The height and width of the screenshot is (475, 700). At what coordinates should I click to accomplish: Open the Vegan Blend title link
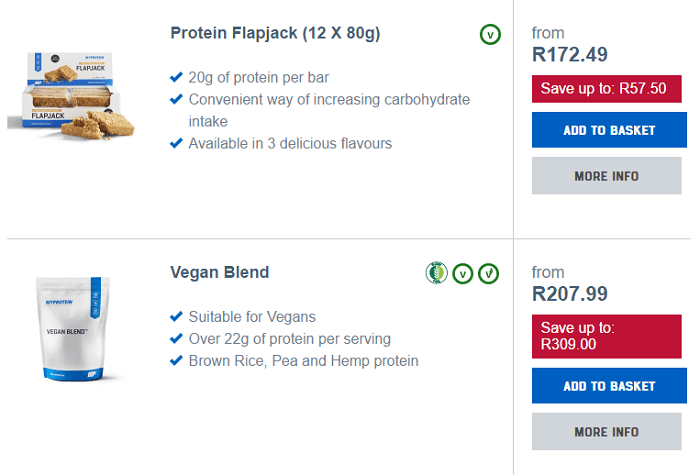pyautogui.click(x=219, y=272)
